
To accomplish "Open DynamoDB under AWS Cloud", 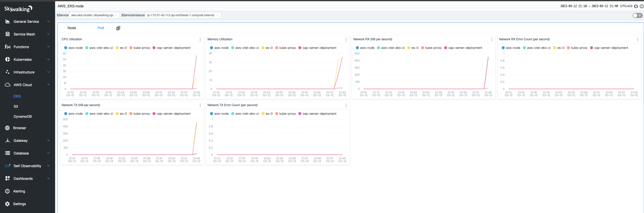I will [x=22, y=117].
